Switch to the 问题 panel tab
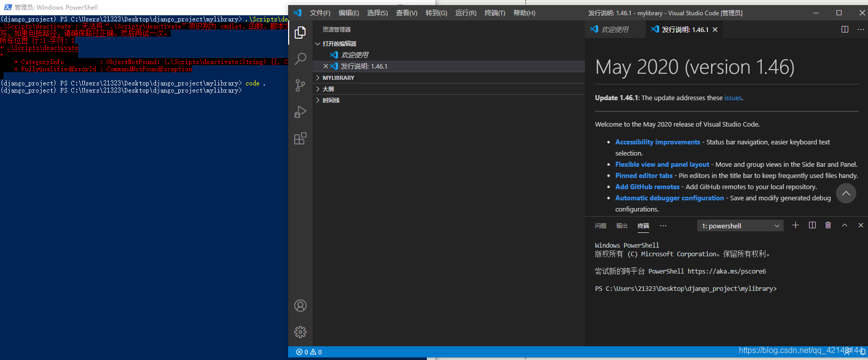Screen dimensions: 868x360 [601, 226]
